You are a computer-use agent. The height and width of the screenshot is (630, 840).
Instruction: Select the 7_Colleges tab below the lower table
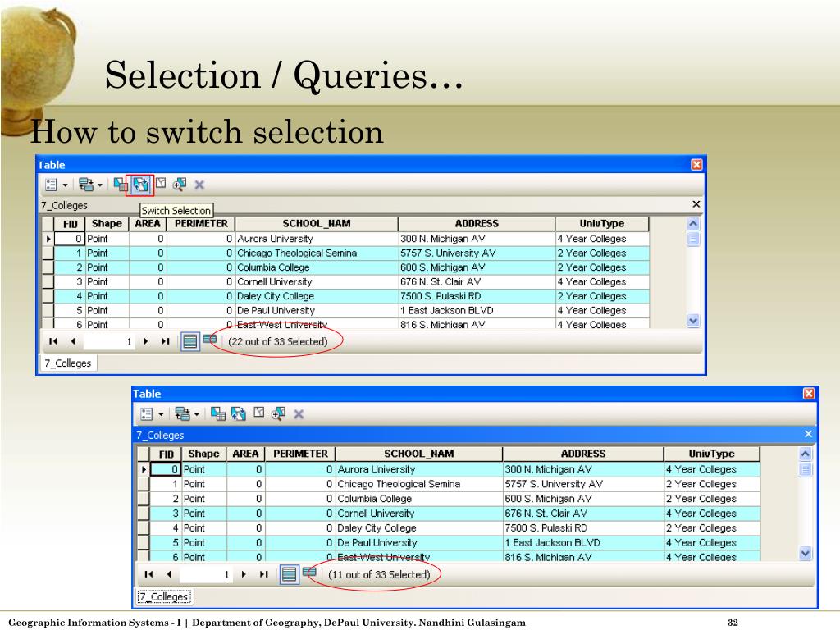click(164, 597)
